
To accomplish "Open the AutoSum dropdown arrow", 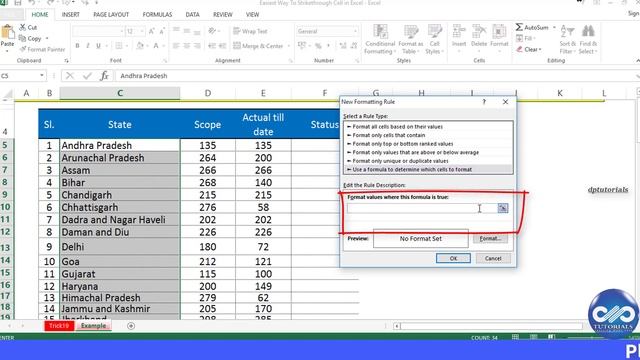I will click(554, 27).
